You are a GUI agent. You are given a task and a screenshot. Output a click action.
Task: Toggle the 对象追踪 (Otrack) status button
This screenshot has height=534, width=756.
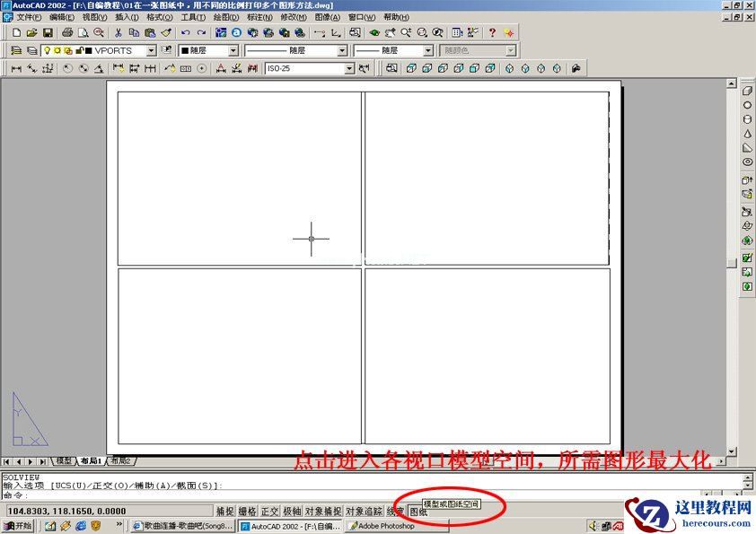pos(364,511)
